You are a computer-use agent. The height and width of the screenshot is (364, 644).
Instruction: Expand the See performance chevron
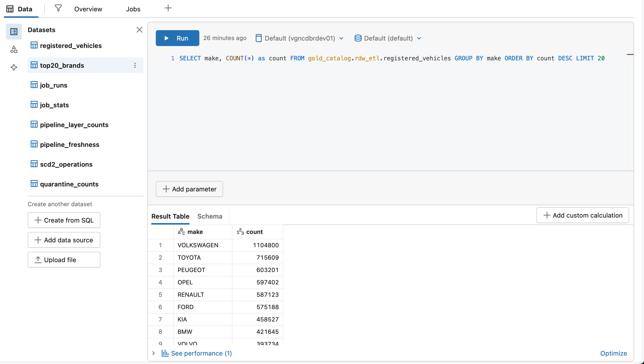tap(154, 353)
